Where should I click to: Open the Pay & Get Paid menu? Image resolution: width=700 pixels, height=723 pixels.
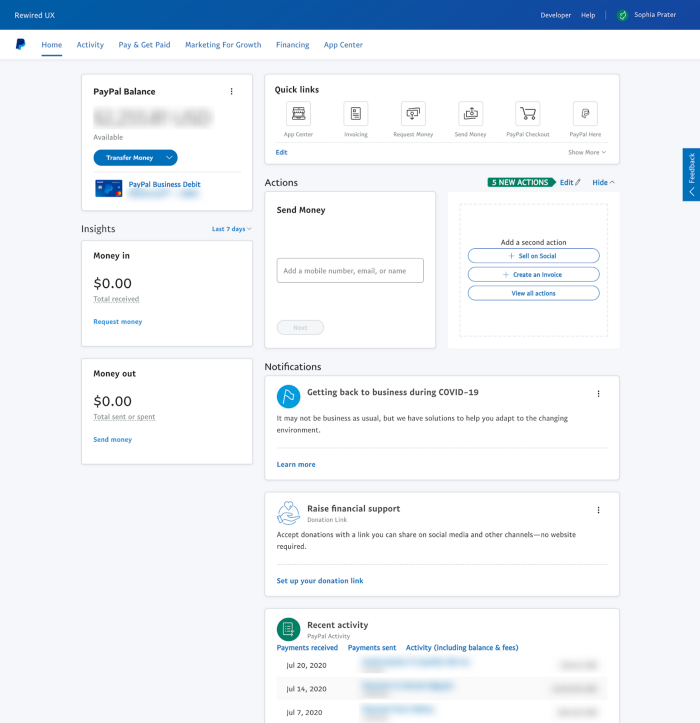click(x=144, y=45)
